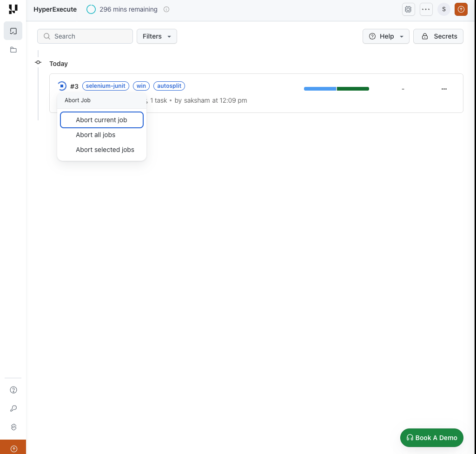Screen dimensions: 476x454
Task: Click the HyperExecute title
Action: pos(55,9)
